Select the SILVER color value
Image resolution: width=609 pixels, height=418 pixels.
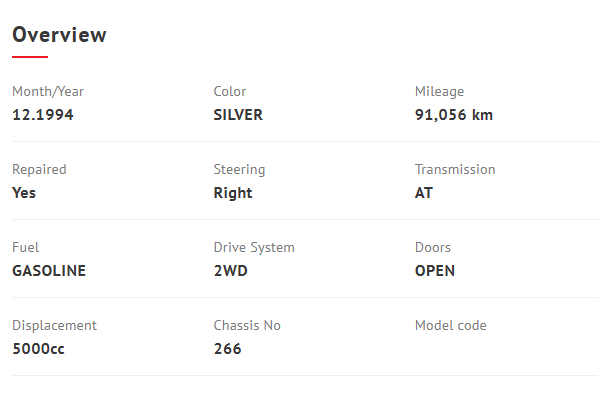(238, 115)
